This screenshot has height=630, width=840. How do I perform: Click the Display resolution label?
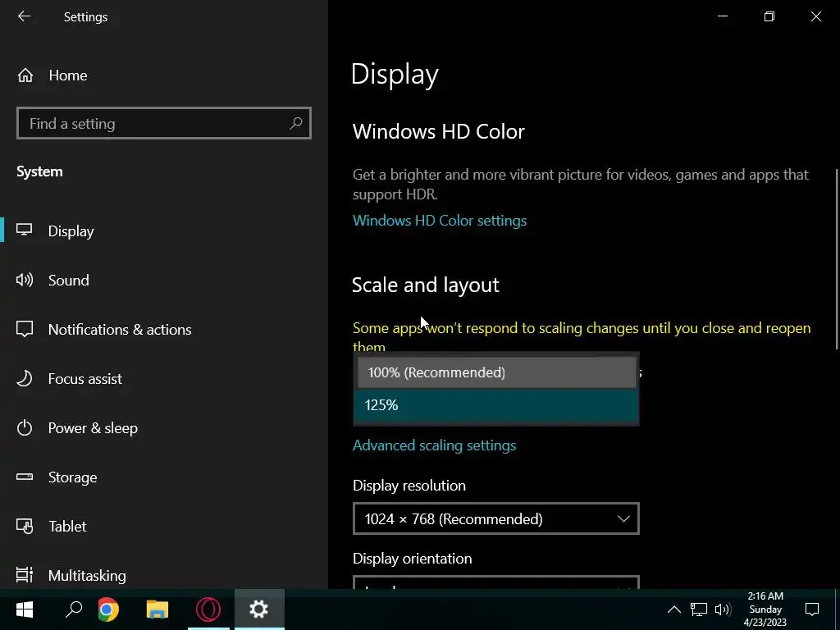pos(409,486)
